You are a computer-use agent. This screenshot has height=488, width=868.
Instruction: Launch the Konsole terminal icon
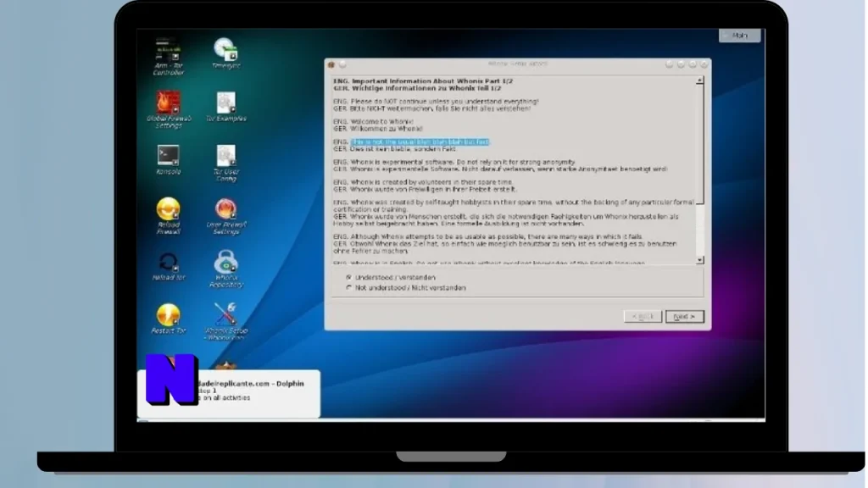click(x=169, y=159)
